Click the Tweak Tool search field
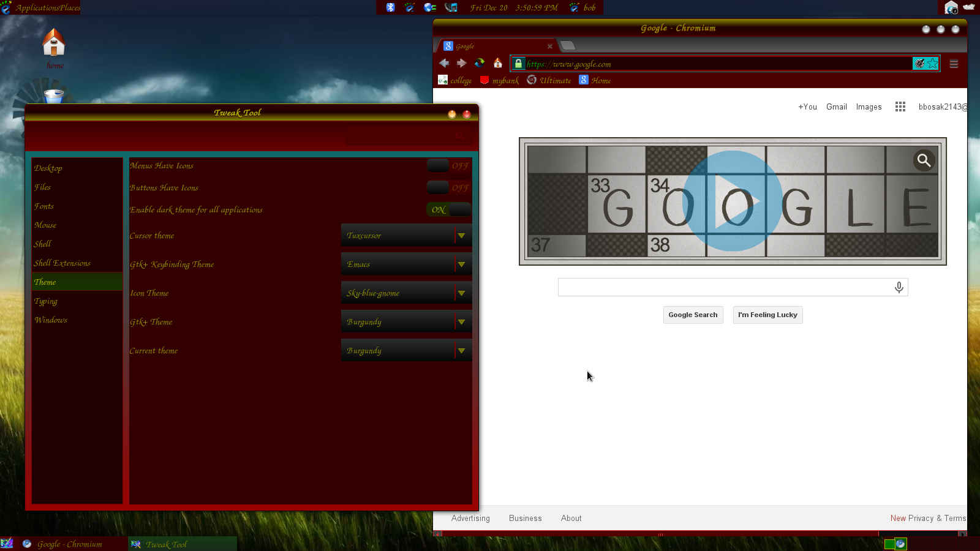 [408, 136]
